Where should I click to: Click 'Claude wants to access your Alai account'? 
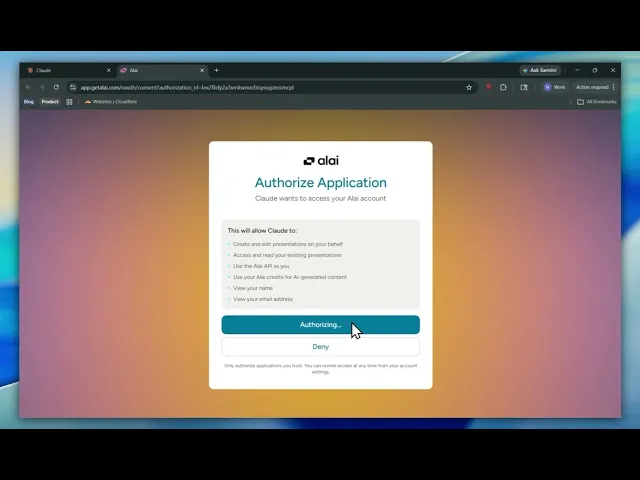click(x=320, y=198)
